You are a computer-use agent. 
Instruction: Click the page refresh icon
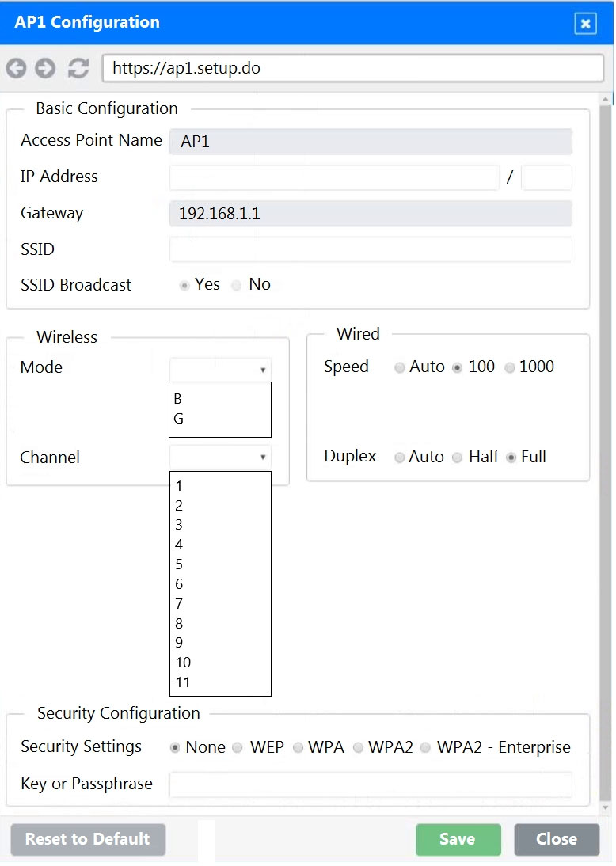[x=78, y=69]
